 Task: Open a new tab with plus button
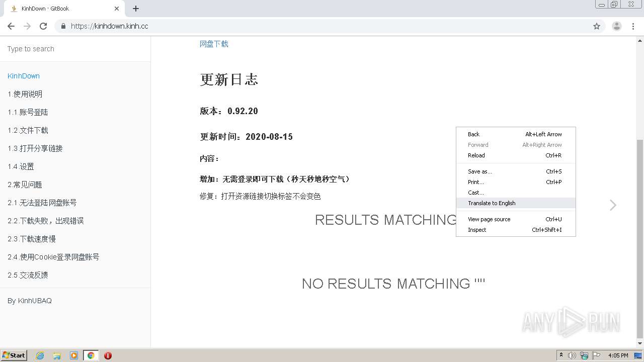click(136, 9)
